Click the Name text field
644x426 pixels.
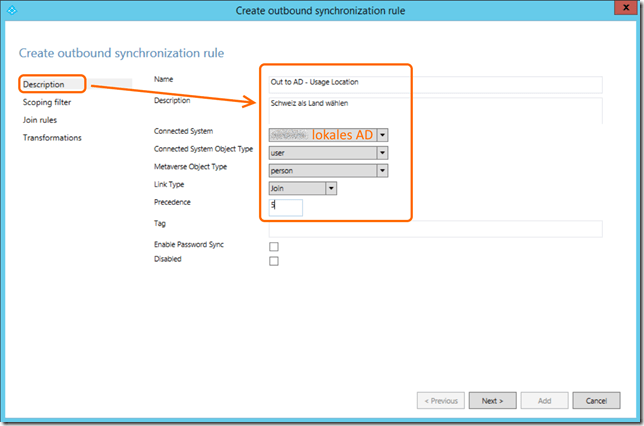(x=435, y=83)
